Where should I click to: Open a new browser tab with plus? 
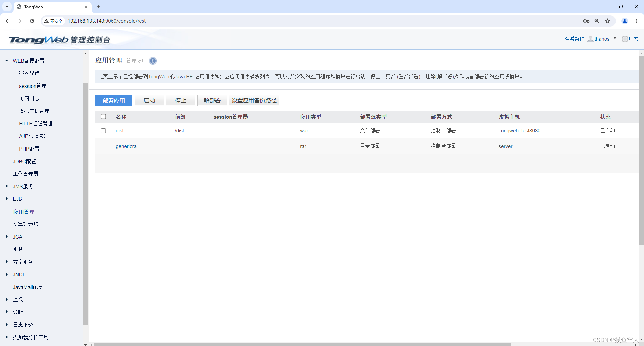98,7
